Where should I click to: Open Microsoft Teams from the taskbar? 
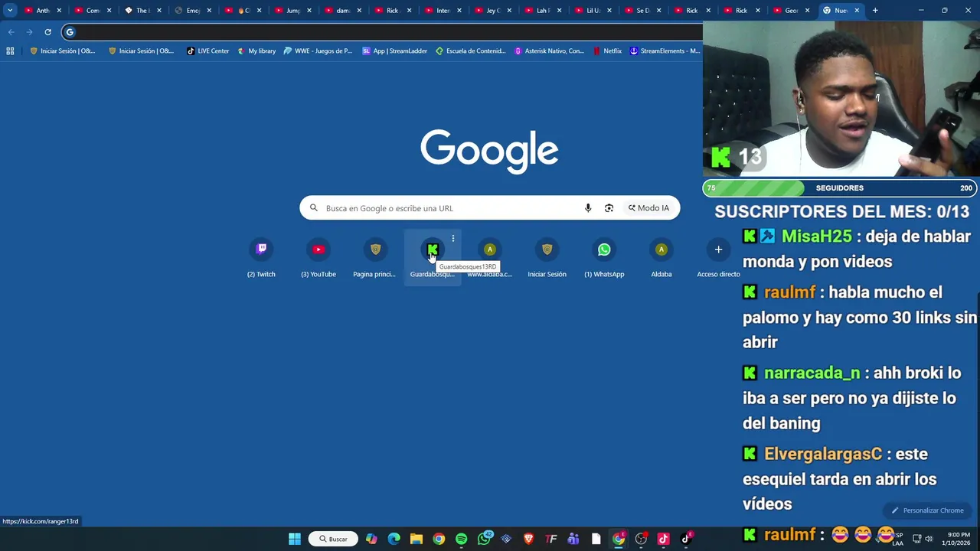click(573, 539)
